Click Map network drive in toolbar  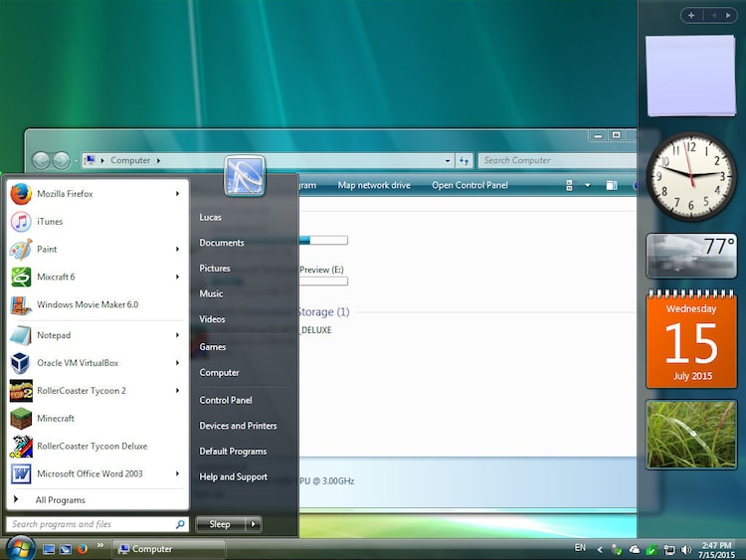click(374, 185)
